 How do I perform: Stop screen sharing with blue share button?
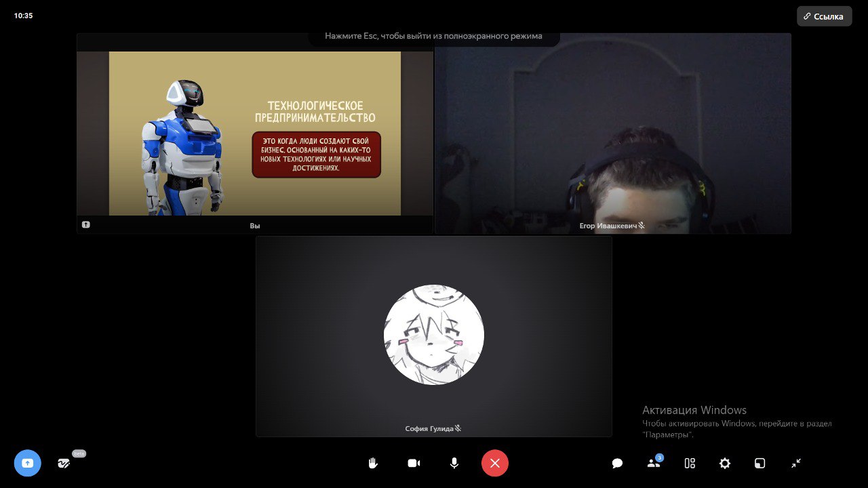coord(28,463)
